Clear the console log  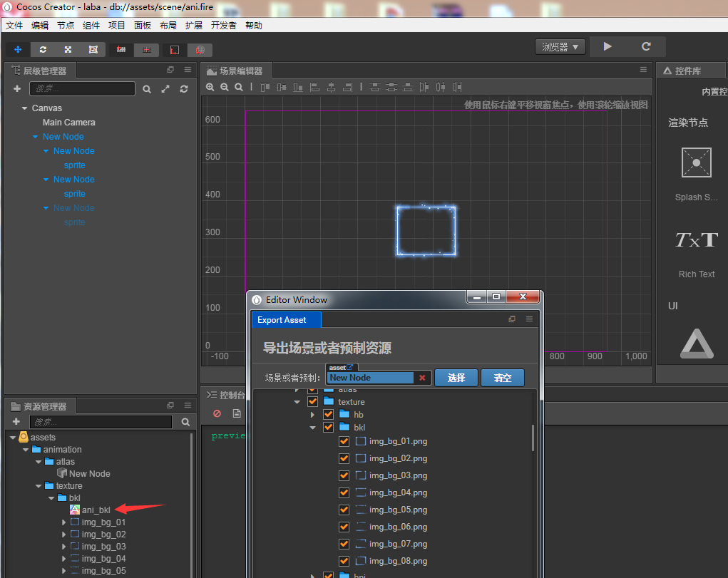(x=217, y=413)
